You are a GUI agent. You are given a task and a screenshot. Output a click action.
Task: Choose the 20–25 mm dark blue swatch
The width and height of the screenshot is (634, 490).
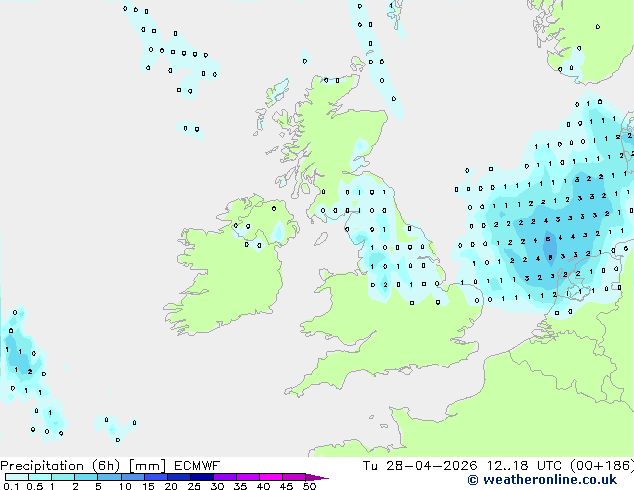coord(178,477)
